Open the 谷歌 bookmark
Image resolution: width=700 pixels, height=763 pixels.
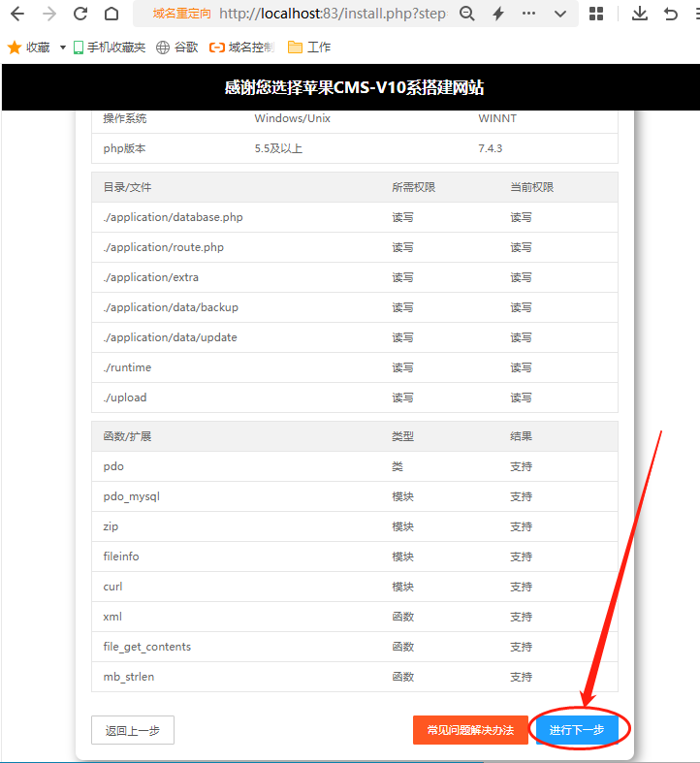pos(176,48)
